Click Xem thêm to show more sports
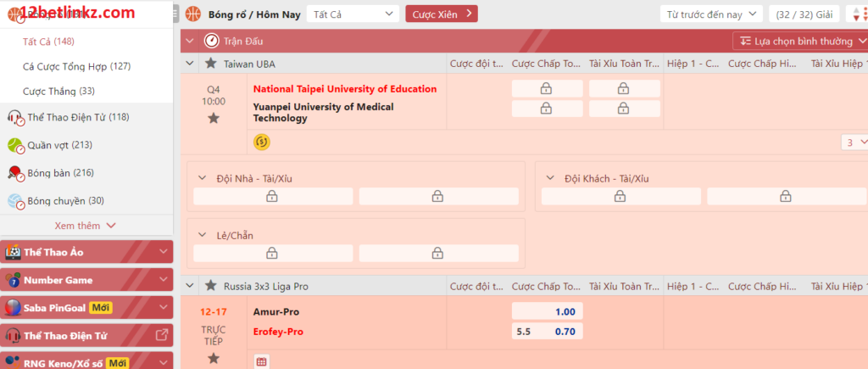 point(85,226)
